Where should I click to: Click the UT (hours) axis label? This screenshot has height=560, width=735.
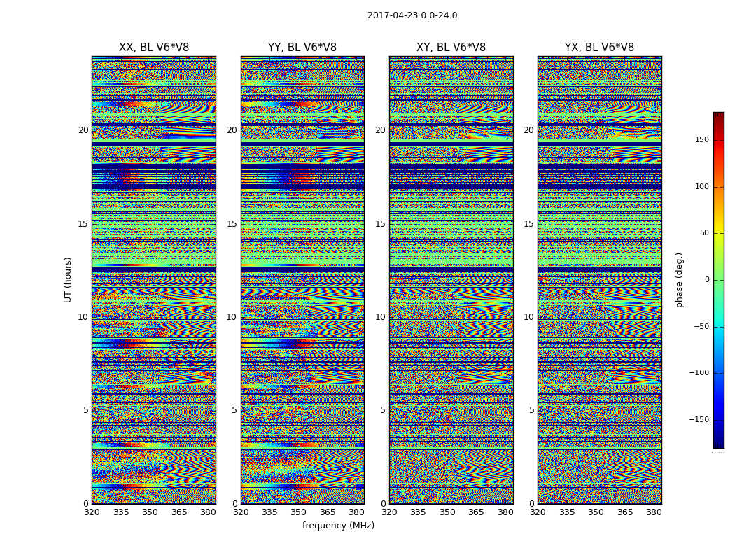coord(68,280)
